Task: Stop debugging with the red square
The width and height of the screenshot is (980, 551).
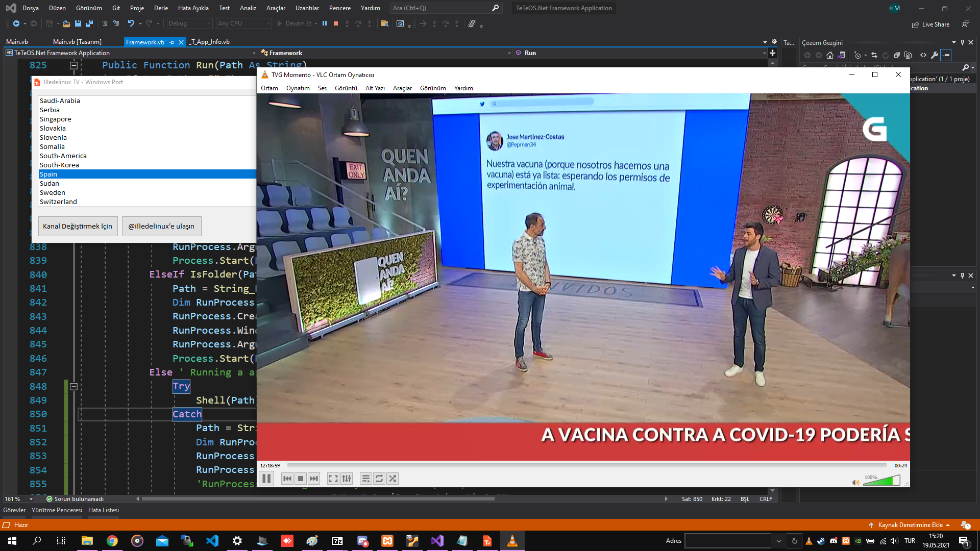Action: coord(336,23)
